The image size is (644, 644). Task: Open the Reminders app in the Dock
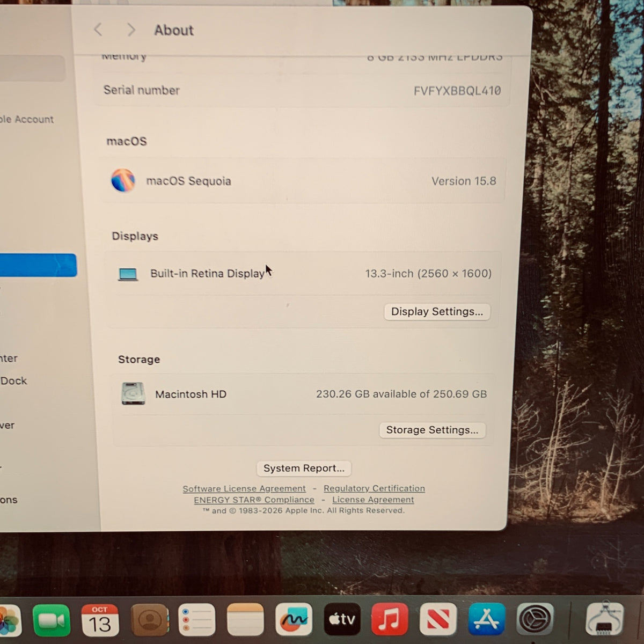[x=196, y=620]
